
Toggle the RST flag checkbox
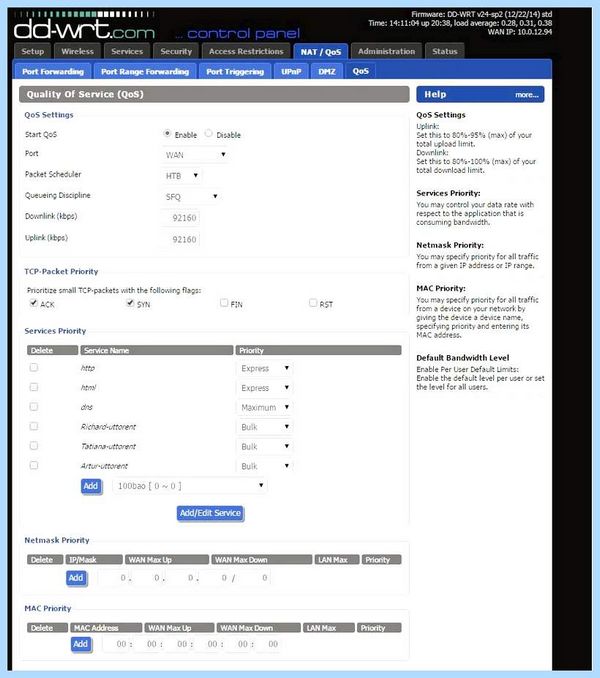pyautogui.click(x=313, y=303)
